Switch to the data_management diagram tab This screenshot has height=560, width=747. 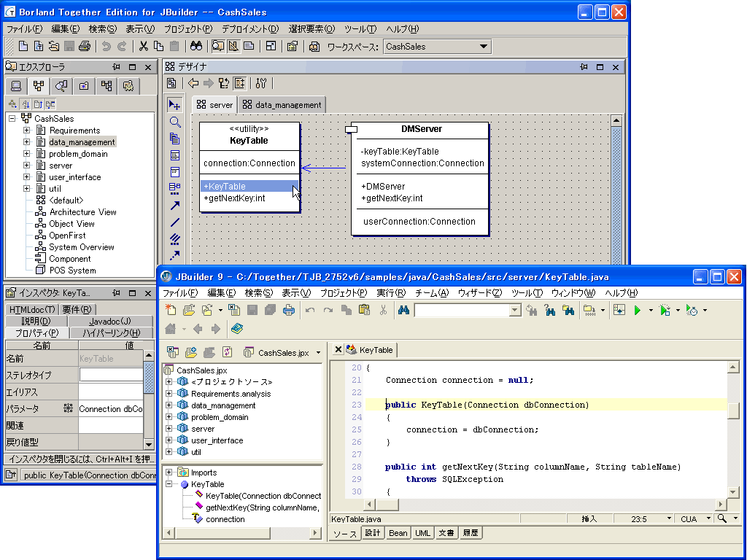(x=282, y=105)
